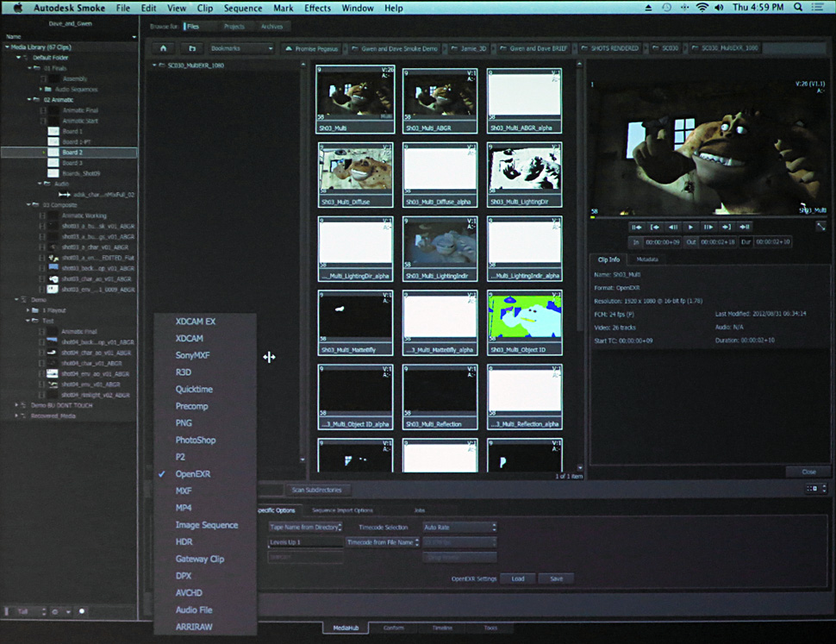Choose Quicktime from the format list
Viewport: 836px width, 644px height.
pos(194,390)
